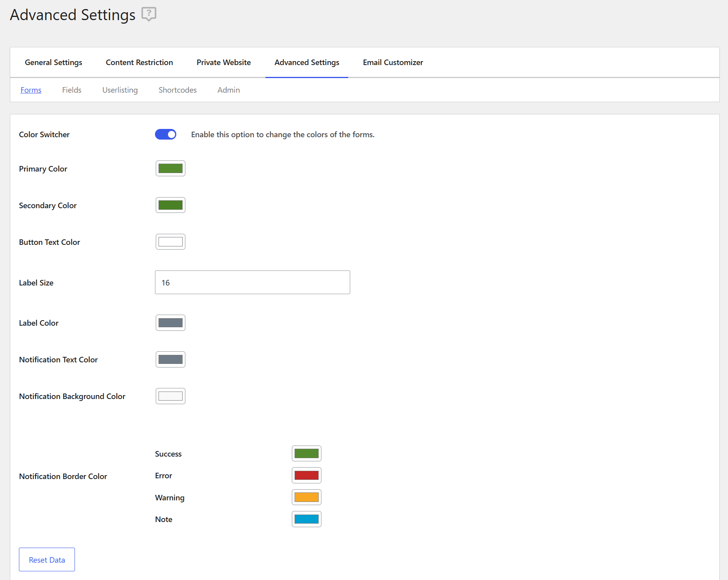Click the Label Size input field
This screenshot has height=580, width=728.
pos(252,282)
